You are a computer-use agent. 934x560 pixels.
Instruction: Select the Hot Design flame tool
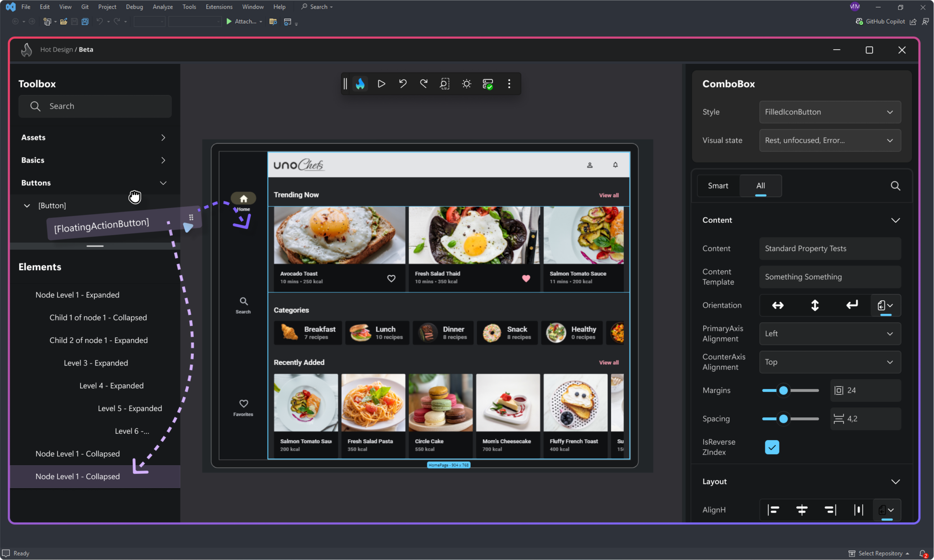360,83
